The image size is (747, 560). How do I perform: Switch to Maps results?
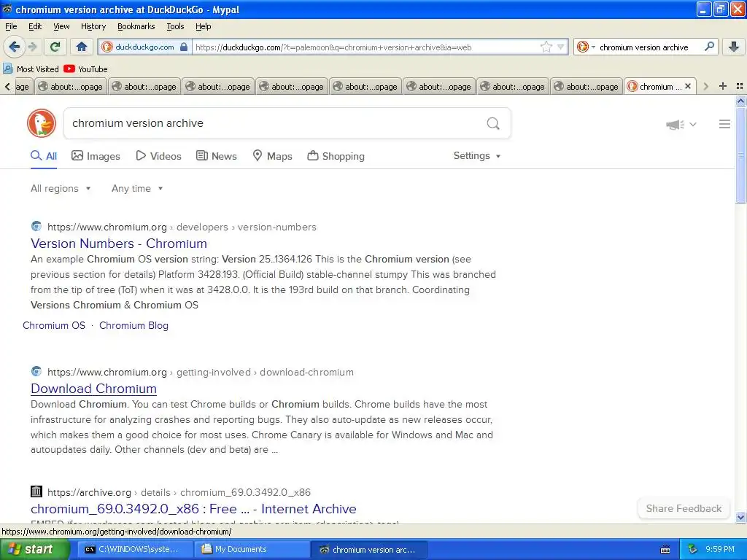pyautogui.click(x=272, y=156)
